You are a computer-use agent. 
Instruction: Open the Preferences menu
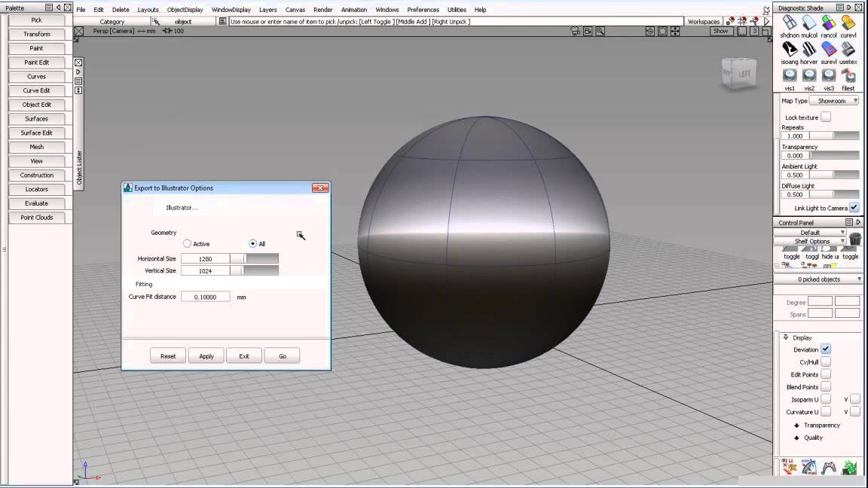coord(423,9)
